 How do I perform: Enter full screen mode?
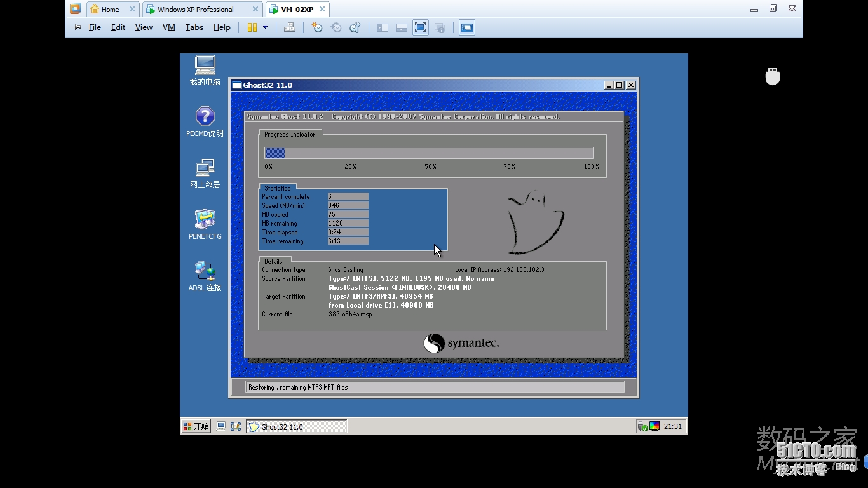click(x=421, y=27)
